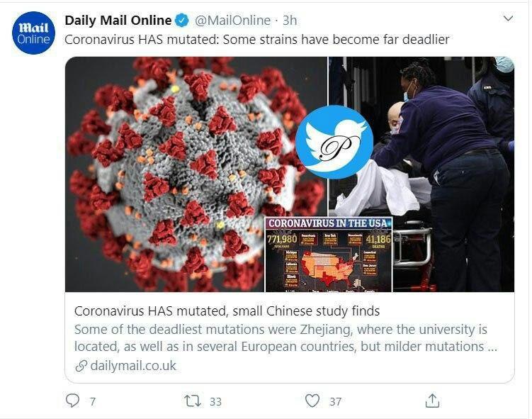Open article titled Coronavirus HAS mutated, small Chinese study
The width and height of the screenshot is (532, 419).
pos(227,311)
